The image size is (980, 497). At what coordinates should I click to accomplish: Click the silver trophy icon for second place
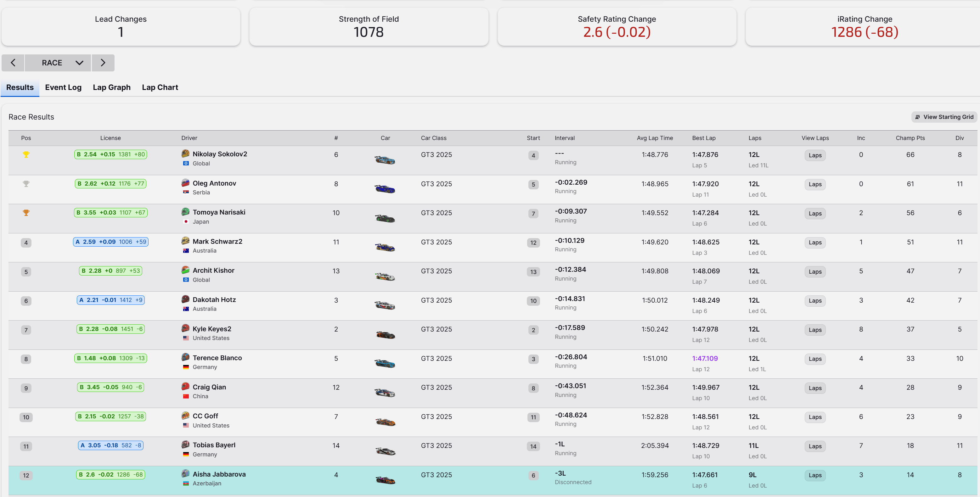coord(26,184)
